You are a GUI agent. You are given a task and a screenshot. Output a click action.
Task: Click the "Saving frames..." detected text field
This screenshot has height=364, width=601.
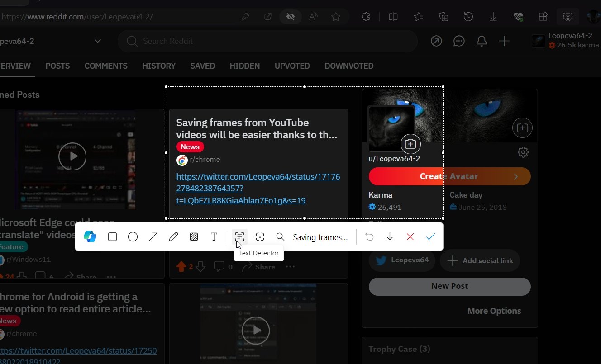(x=320, y=237)
